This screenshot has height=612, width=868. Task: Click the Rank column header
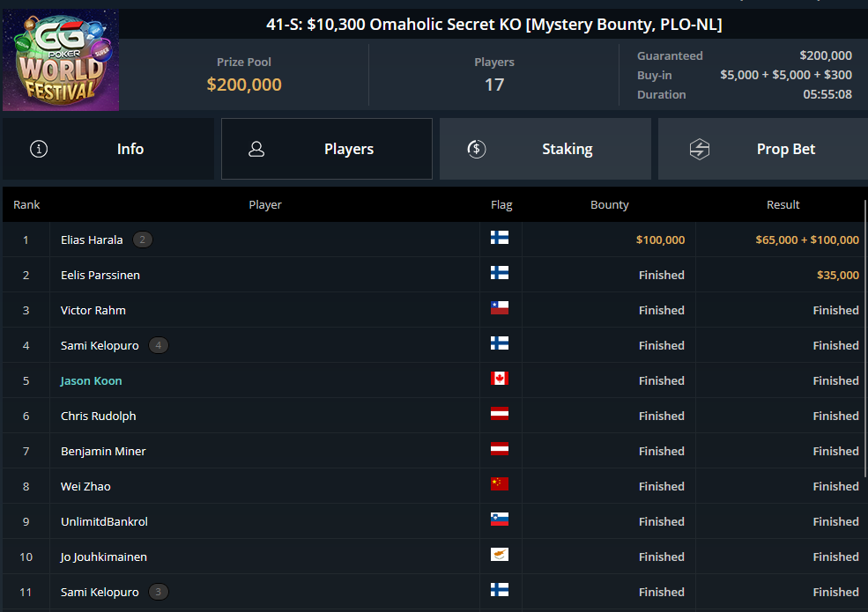pos(26,205)
